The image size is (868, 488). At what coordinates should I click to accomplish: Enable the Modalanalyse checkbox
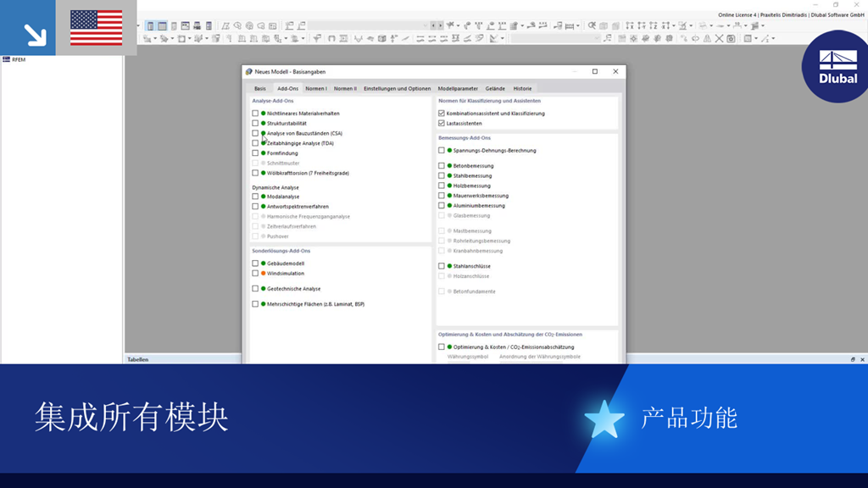255,197
